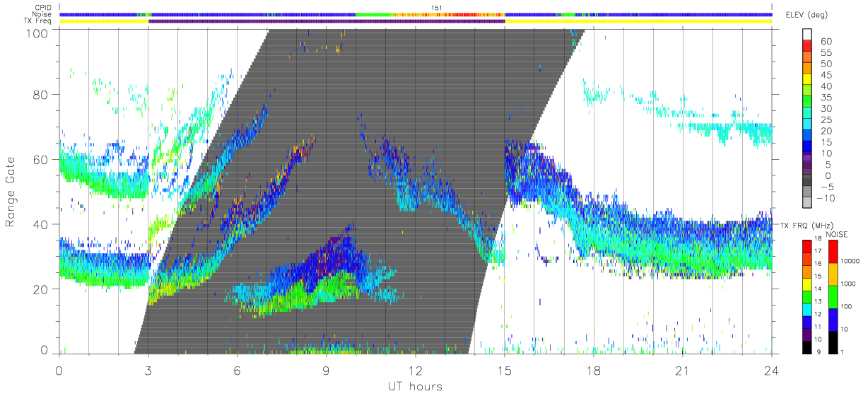
Task: Click the "3" tick on UT hours axis
Action: click(x=148, y=370)
